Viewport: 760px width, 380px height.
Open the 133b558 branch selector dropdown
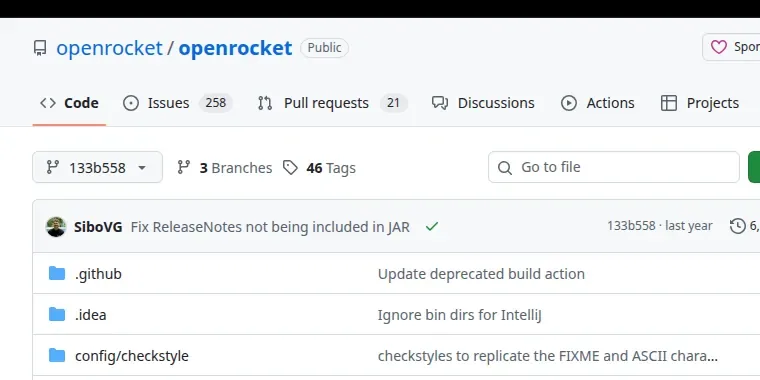[97, 167]
